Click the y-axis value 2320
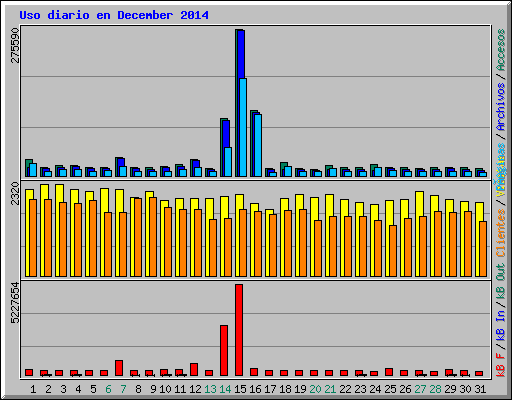 tap(15, 193)
